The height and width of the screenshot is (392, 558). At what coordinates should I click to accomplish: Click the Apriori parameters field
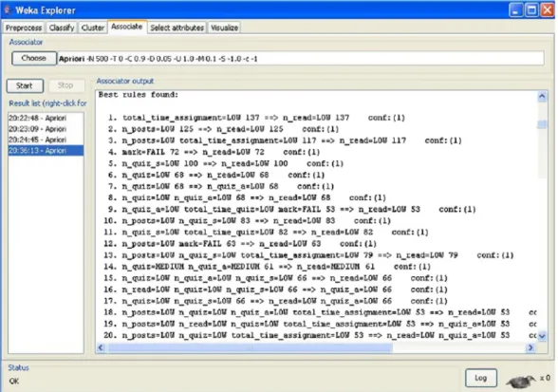(301, 59)
